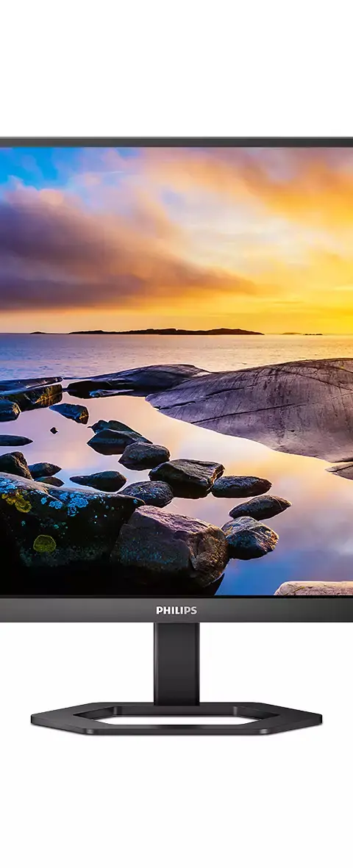
Task: Click the PHILIPS logo on the monitor bezel
Action: click(x=176, y=610)
